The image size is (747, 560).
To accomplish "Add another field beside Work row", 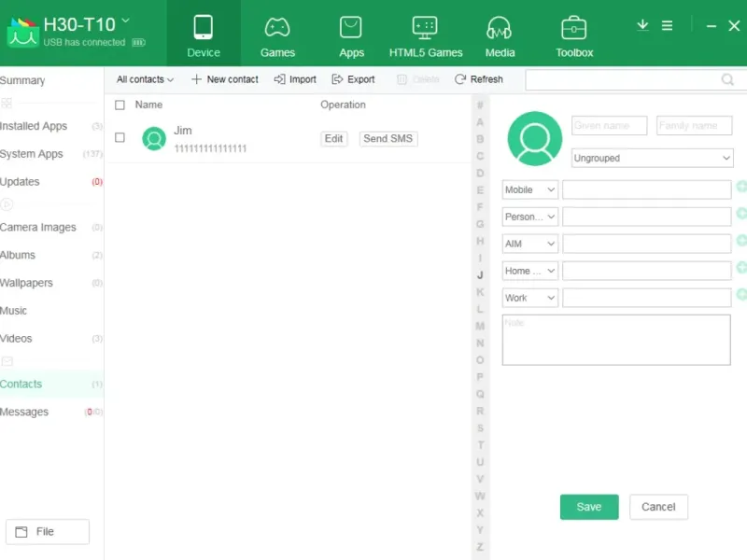I will [741, 295].
